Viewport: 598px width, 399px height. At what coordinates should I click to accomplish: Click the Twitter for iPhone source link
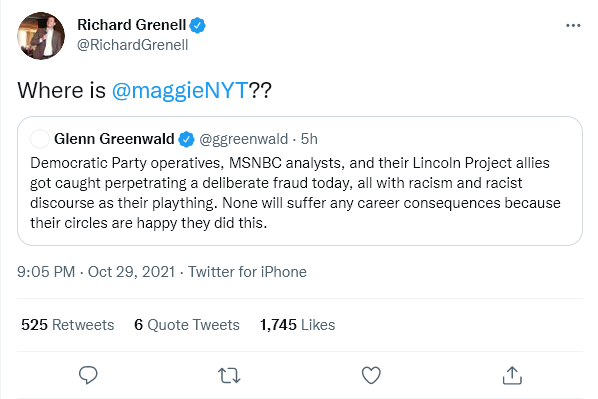(x=247, y=272)
